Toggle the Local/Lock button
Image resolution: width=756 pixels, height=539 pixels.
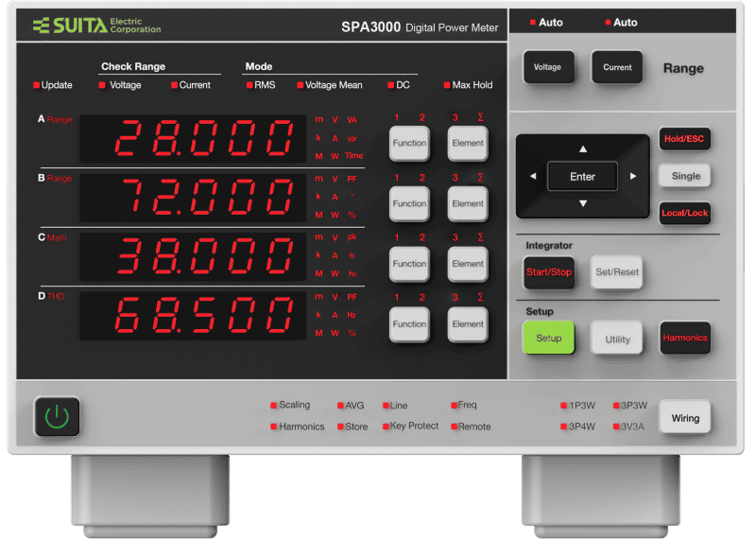[x=684, y=213]
